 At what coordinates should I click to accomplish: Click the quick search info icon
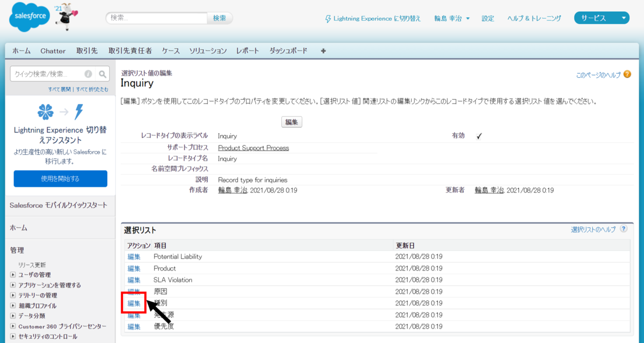tap(88, 74)
